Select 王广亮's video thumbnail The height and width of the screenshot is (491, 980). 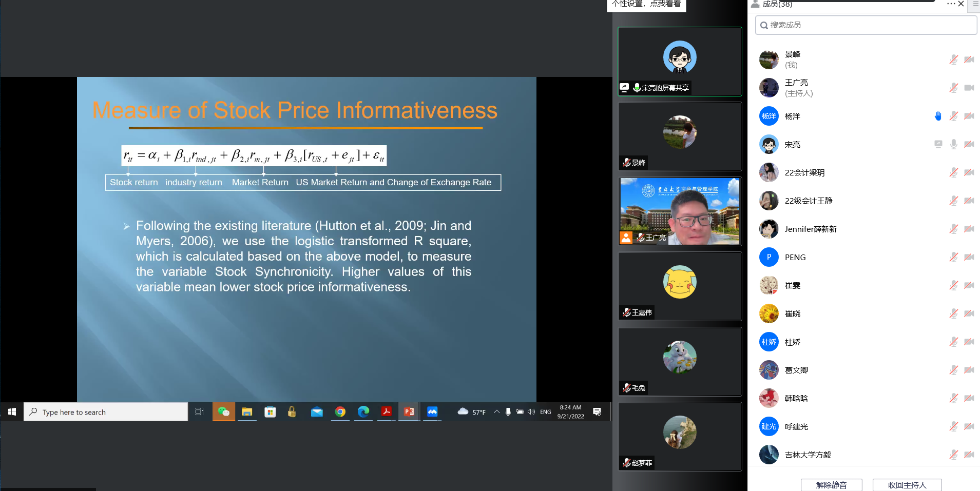pos(680,211)
